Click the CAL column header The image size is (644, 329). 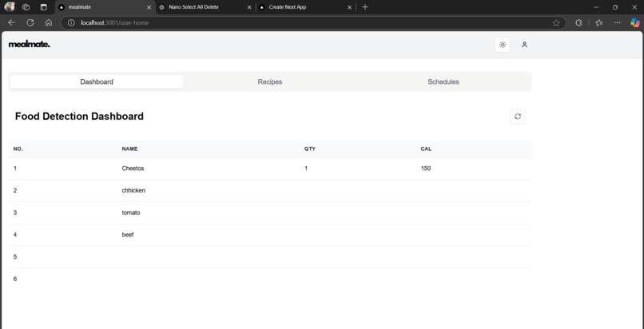(x=426, y=149)
